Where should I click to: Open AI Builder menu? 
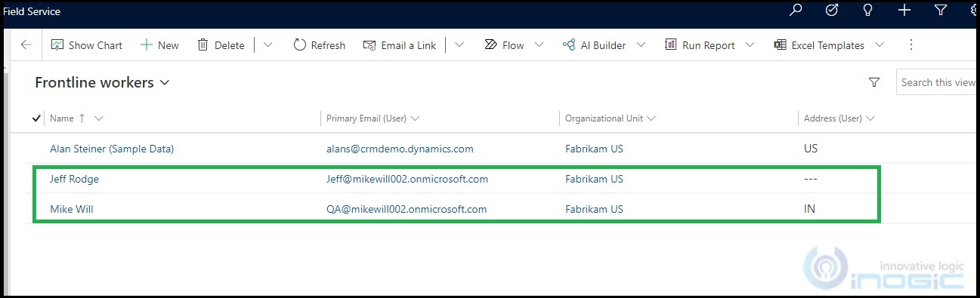[594, 45]
